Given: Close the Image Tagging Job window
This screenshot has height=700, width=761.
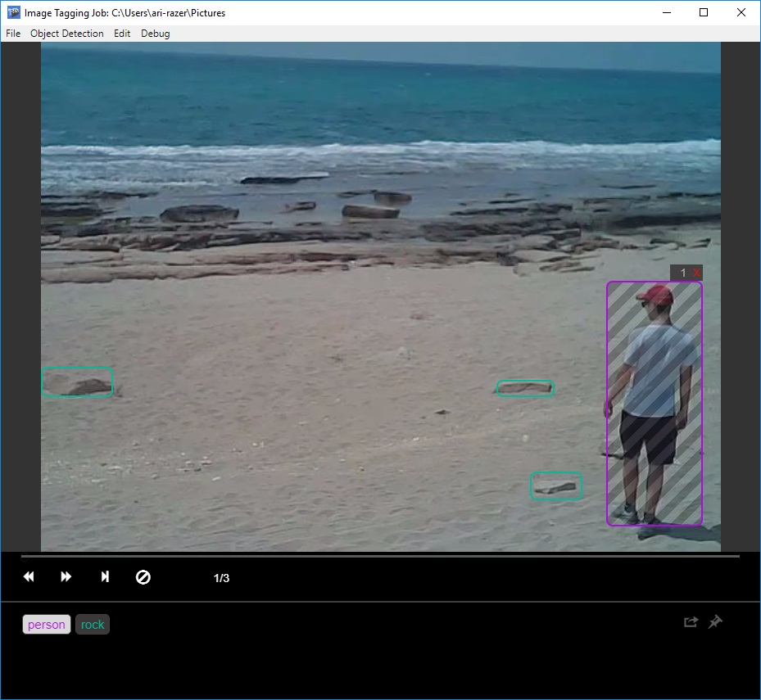Looking at the screenshot, I should (x=741, y=12).
